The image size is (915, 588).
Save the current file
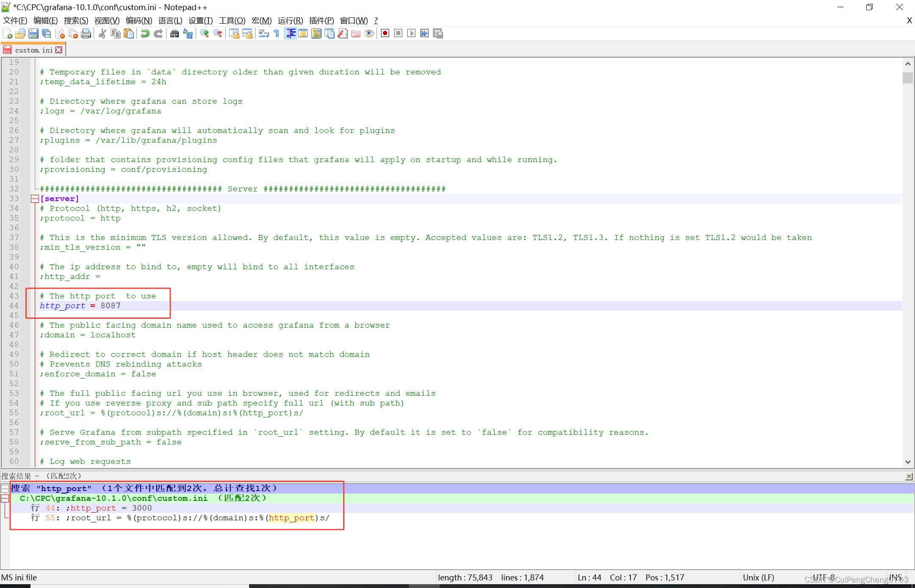[x=33, y=33]
